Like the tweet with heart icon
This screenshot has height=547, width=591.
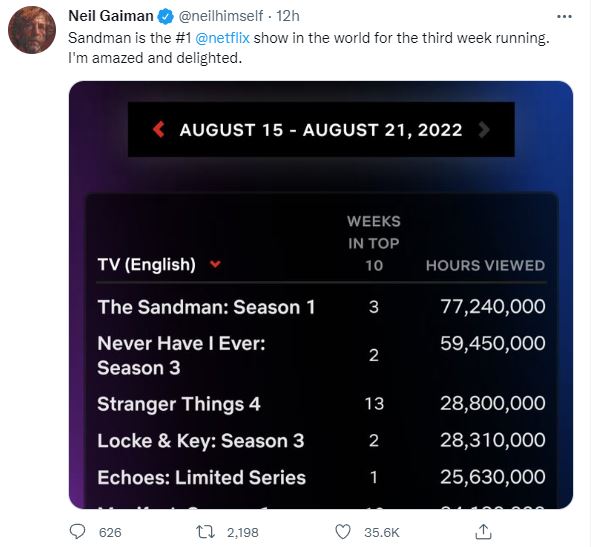click(343, 532)
